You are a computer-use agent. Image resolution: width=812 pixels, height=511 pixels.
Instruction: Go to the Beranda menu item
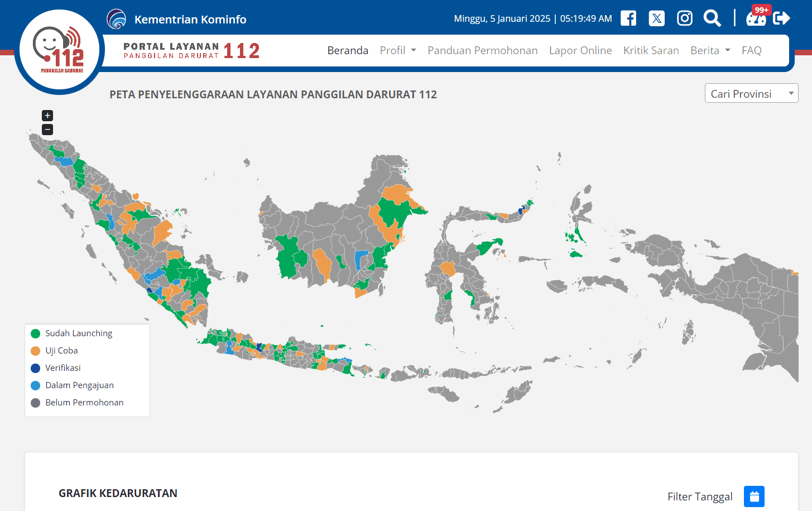347,50
